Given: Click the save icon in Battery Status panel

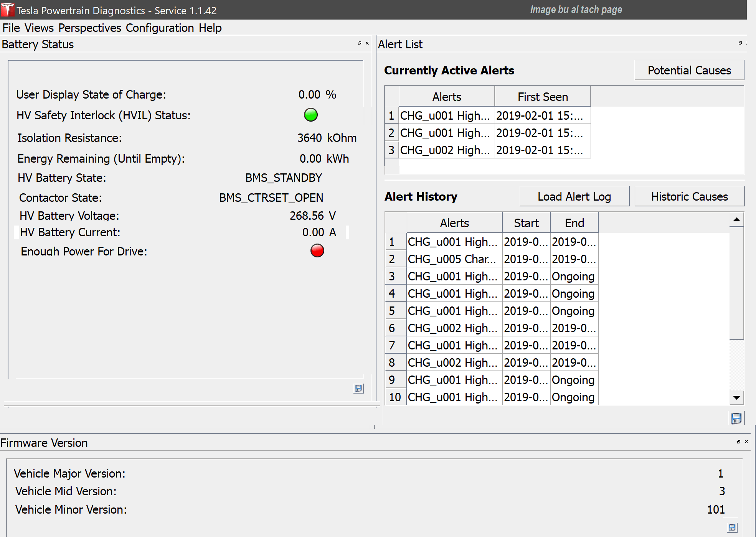Looking at the screenshot, I should click(x=358, y=389).
